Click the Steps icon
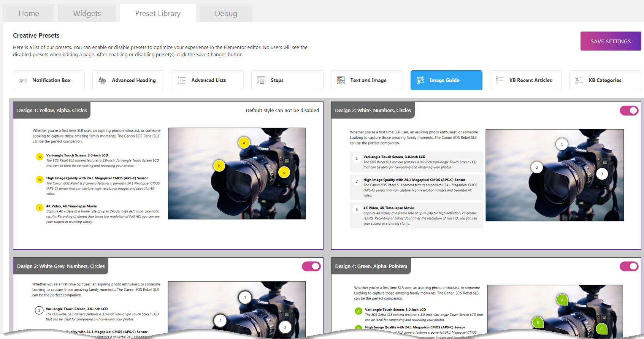This screenshot has width=644, height=339. click(261, 80)
